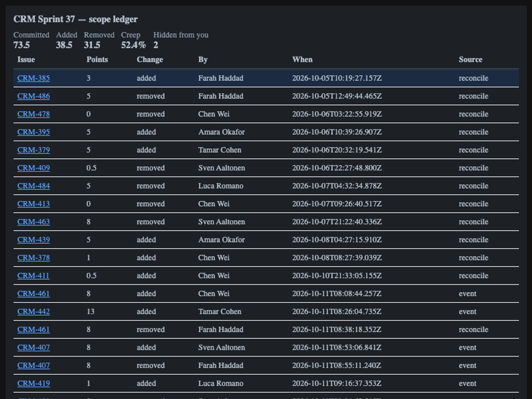Follow the CRM-411 link
This screenshot has width=532, height=399.
point(33,276)
